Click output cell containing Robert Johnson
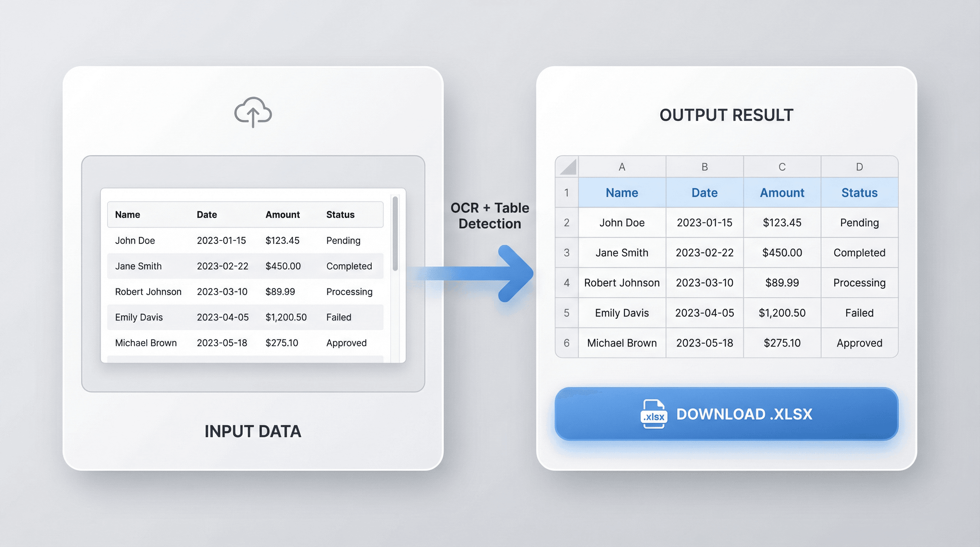The image size is (980, 547). pos(622,283)
